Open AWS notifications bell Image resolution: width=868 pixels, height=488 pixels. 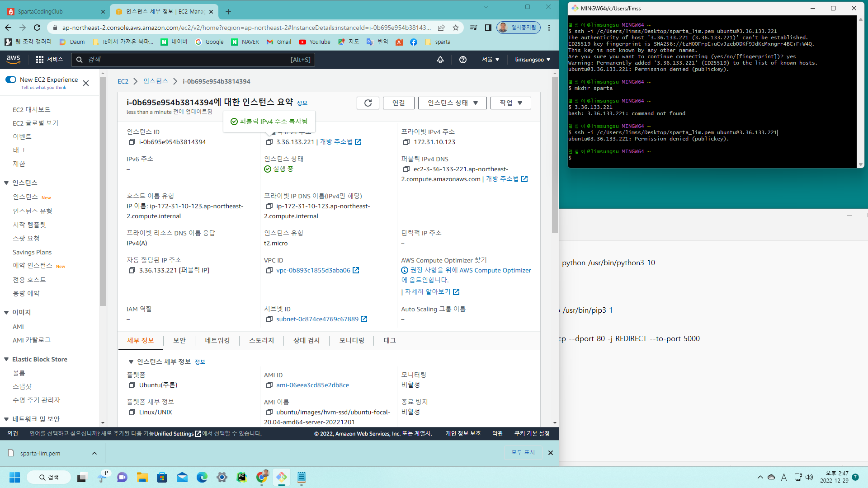tap(440, 60)
